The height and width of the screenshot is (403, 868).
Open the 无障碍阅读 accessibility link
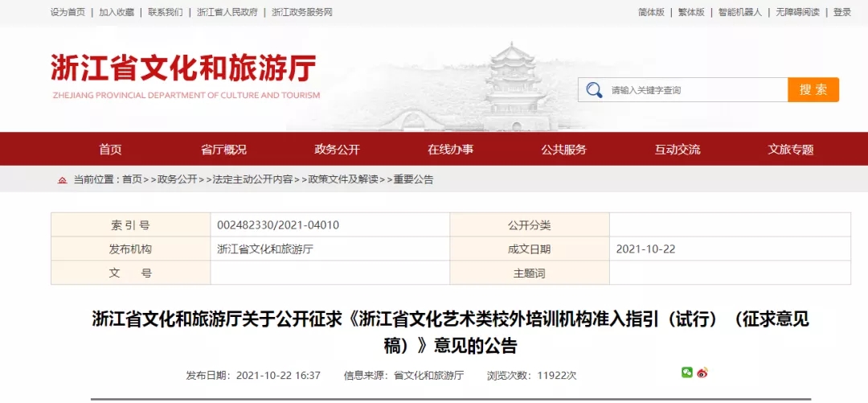point(798,12)
